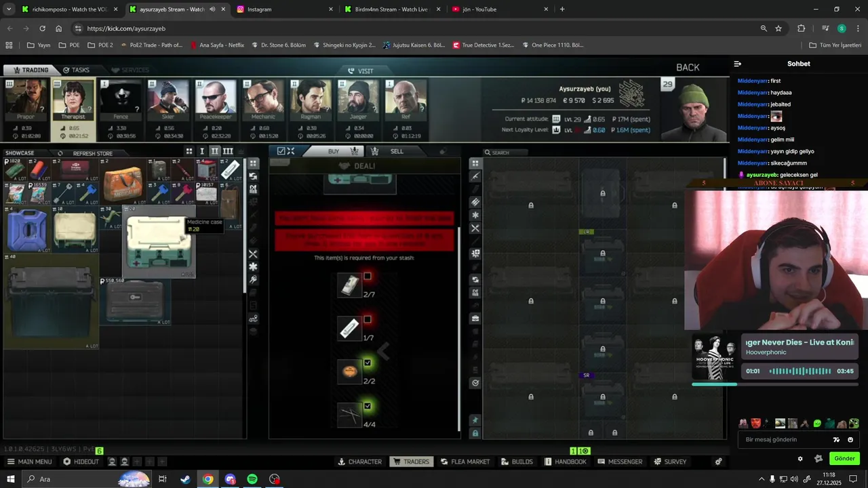Toggle the stash pin icon
Viewport: 868px width, 488px height.
tap(475, 420)
